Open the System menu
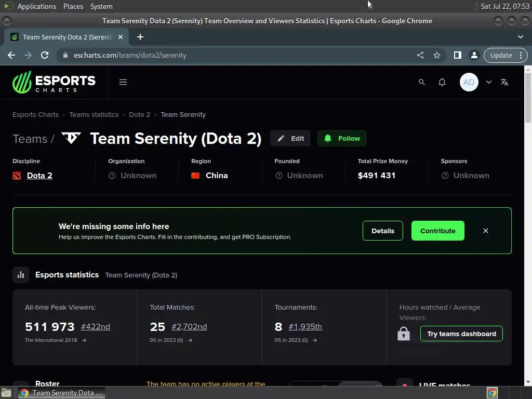The width and height of the screenshot is (532, 399). tap(101, 6)
